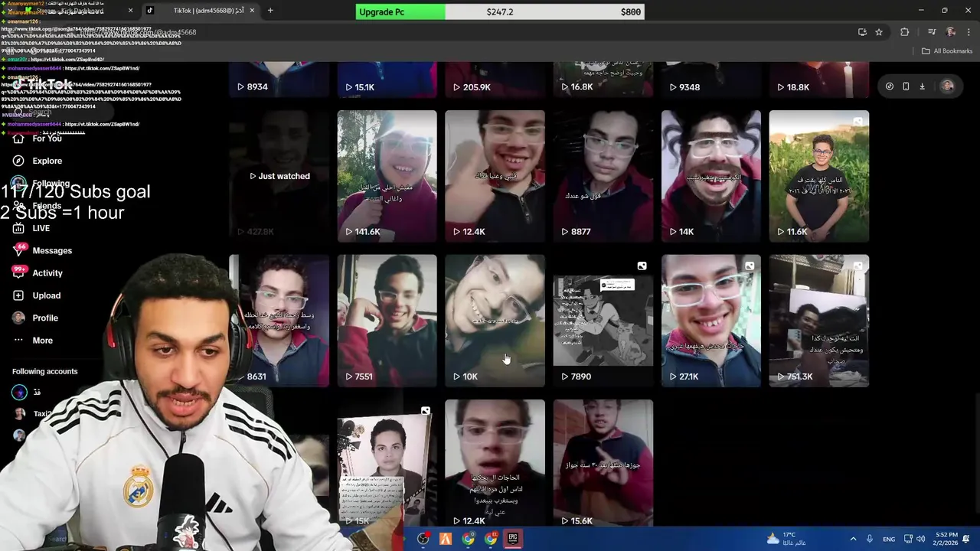Switch the ENG input language indicator
The height and width of the screenshot is (551, 980).
point(889,539)
